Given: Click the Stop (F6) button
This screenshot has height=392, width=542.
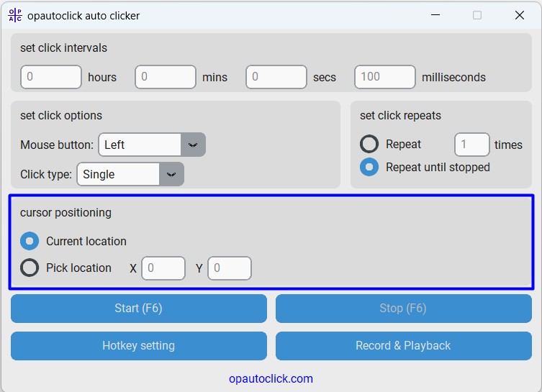Looking at the screenshot, I should click(403, 309).
